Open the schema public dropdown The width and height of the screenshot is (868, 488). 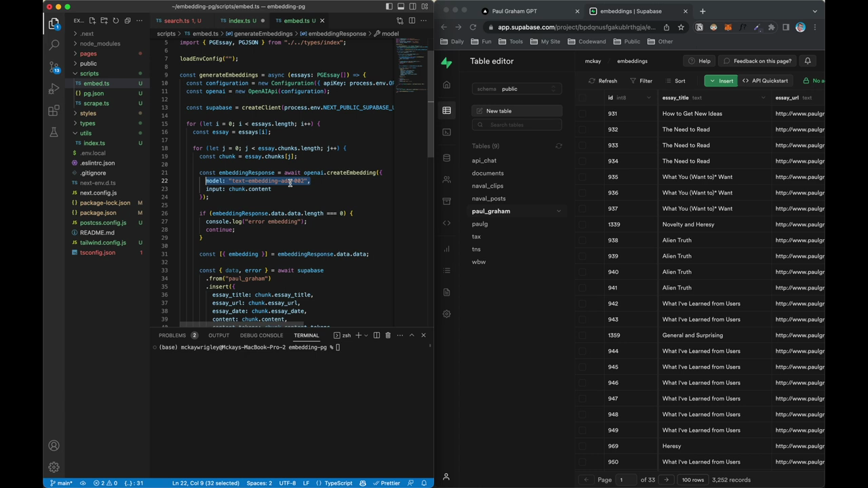(517, 89)
